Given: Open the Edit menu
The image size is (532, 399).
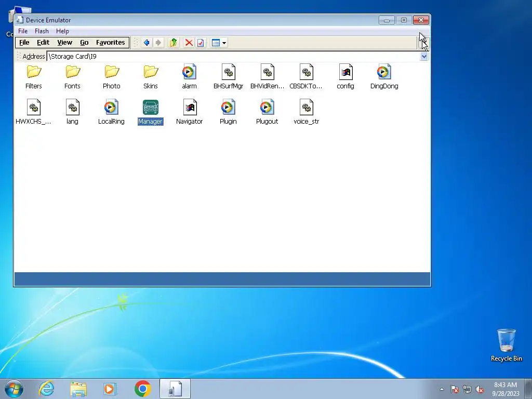Looking at the screenshot, I should [x=43, y=43].
